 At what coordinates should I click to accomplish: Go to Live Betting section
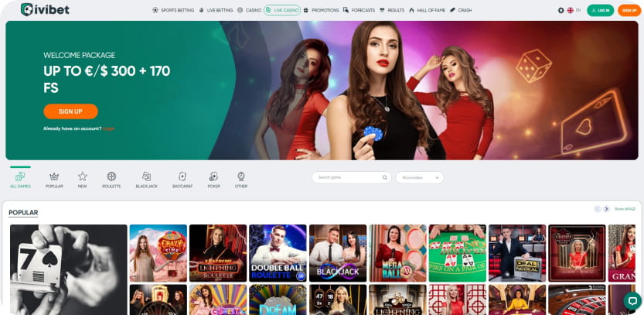[x=216, y=10]
